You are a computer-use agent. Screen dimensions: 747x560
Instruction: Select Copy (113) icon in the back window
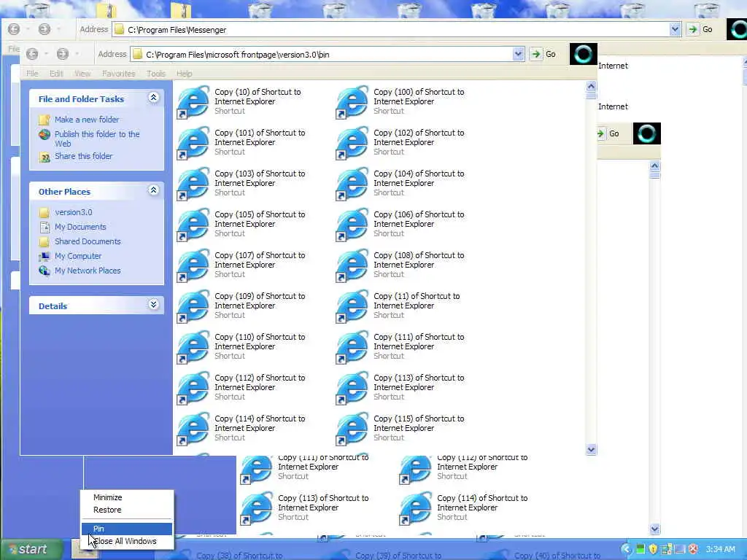click(257, 508)
